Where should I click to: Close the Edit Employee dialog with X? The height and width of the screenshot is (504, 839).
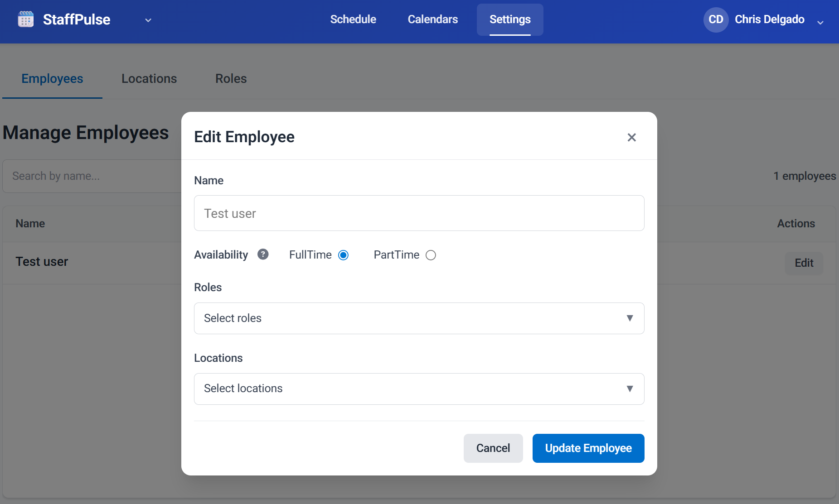631,137
